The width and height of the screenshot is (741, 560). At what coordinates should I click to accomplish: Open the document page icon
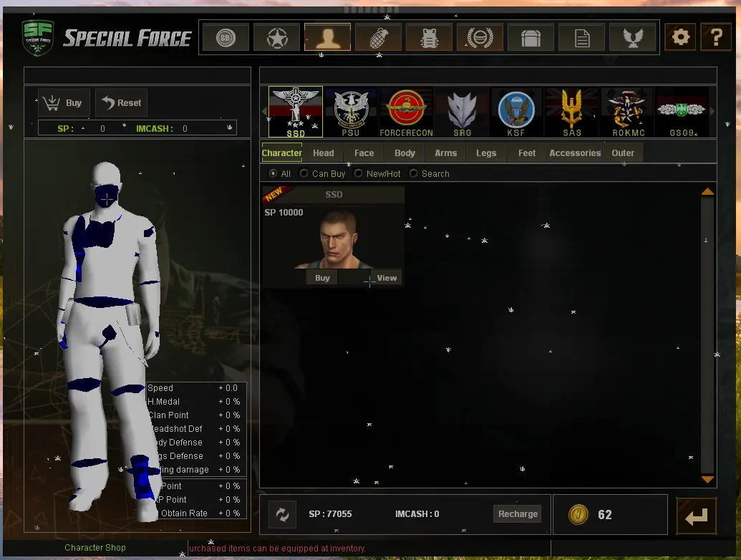tap(582, 37)
